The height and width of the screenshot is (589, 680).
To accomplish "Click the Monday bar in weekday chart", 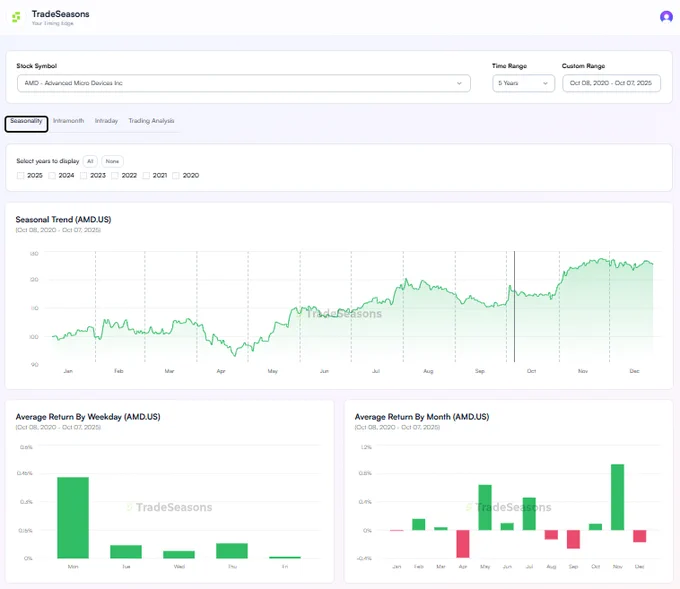I will point(73,517).
